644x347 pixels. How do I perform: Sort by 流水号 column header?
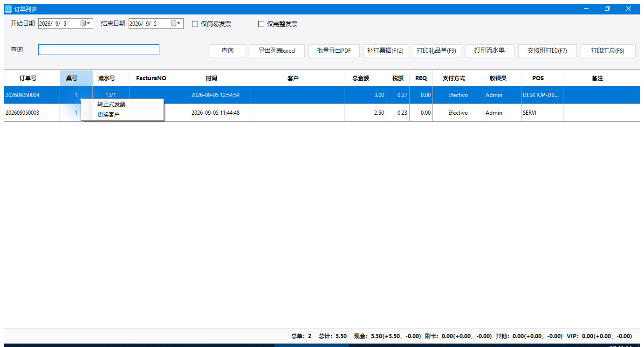(x=111, y=78)
